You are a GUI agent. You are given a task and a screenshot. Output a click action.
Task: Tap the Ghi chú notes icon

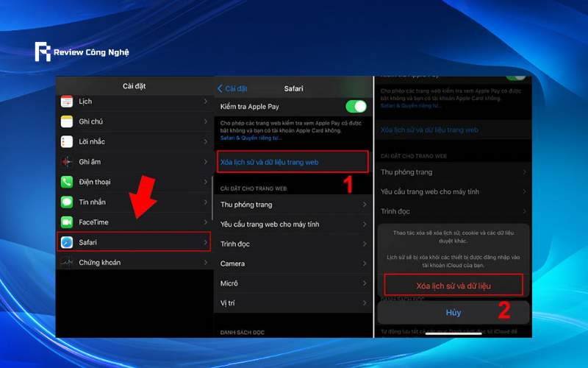[x=67, y=121]
